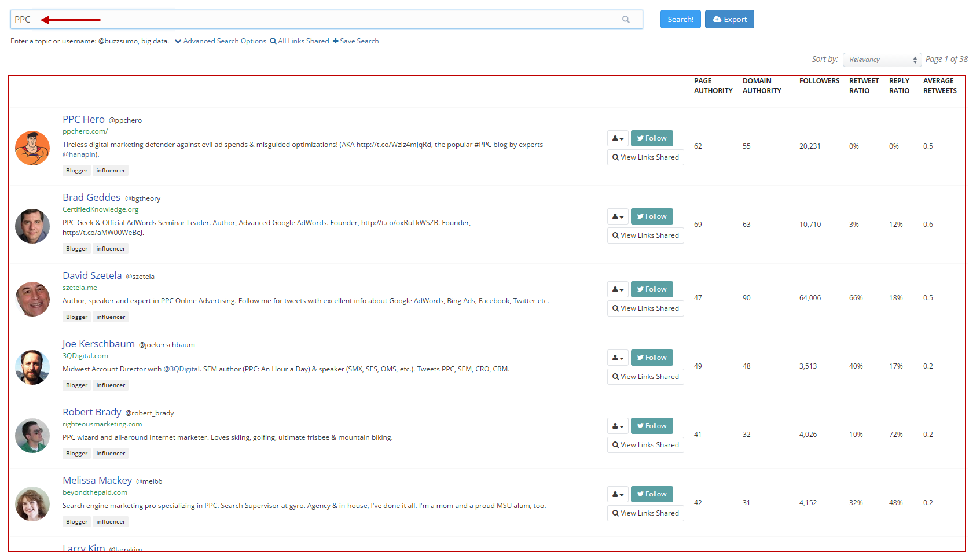This screenshot has width=980, height=552.
Task: Visit ppchero.com/ website link
Action: click(x=85, y=131)
